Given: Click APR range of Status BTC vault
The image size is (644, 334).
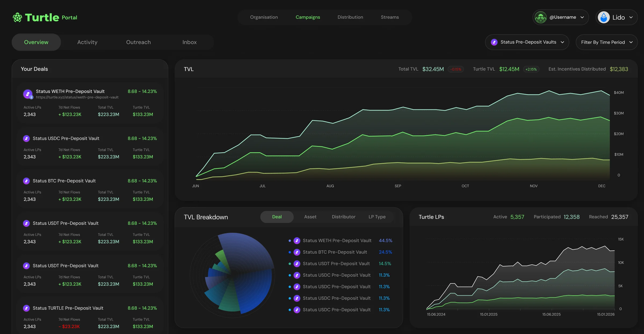Looking at the screenshot, I should point(142,181).
